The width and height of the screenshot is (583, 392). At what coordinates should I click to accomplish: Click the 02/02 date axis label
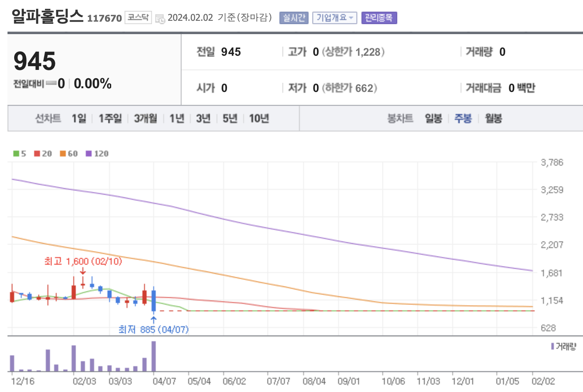point(543,381)
